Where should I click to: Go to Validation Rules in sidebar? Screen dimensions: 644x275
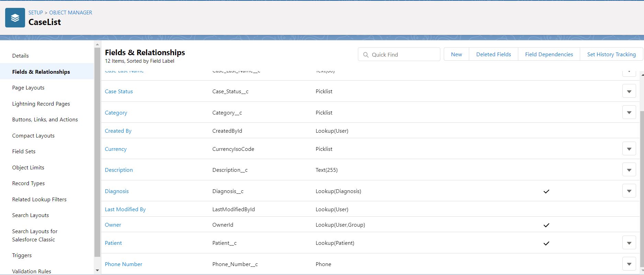click(32, 271)
